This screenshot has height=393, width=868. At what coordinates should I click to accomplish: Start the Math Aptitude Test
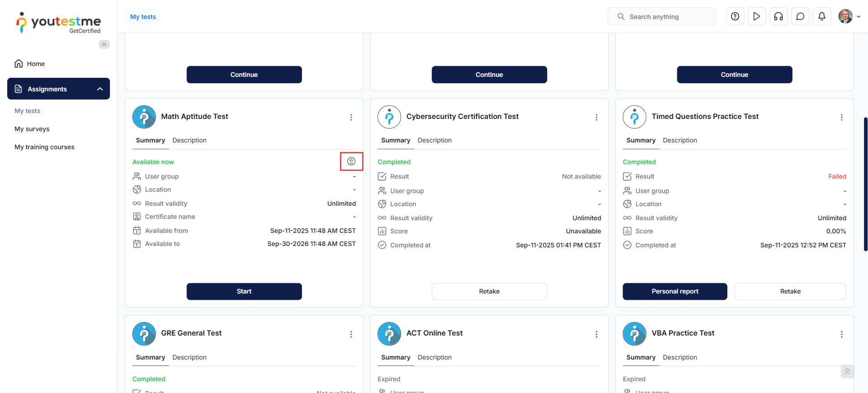click(x=244, y=291)
